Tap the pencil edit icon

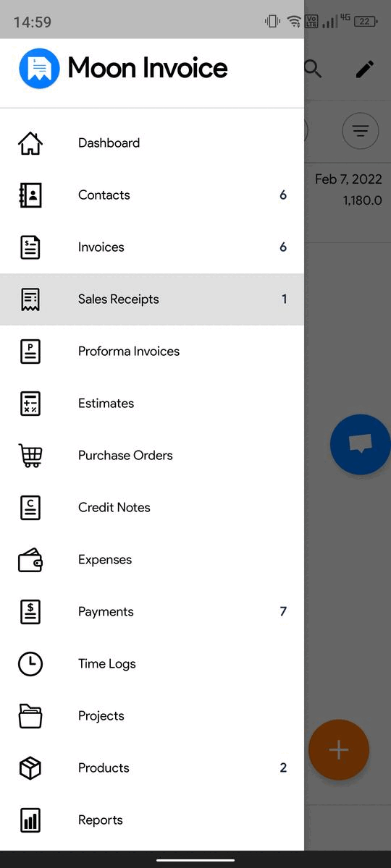(x=365, y=69)
